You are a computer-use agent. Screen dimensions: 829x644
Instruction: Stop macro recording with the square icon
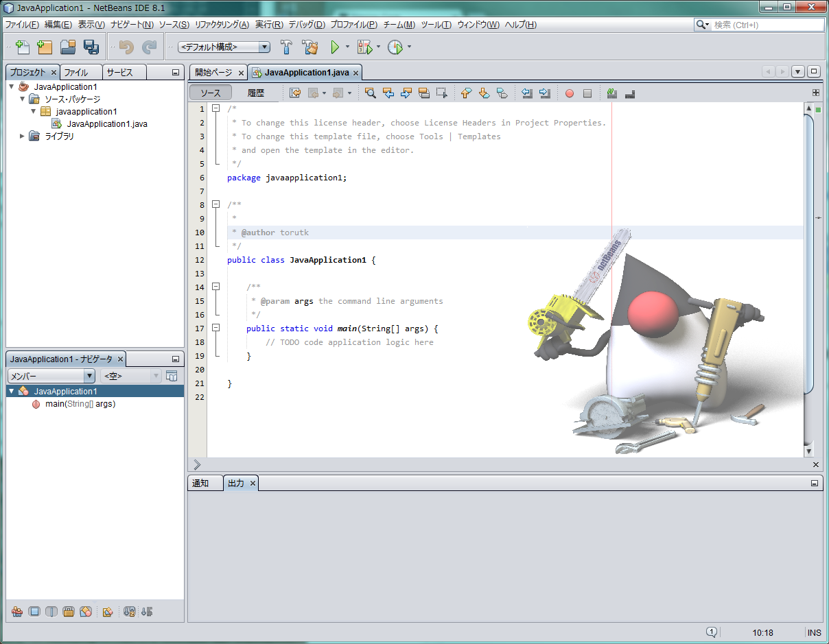pyautogui.click(x=587, y=93)
